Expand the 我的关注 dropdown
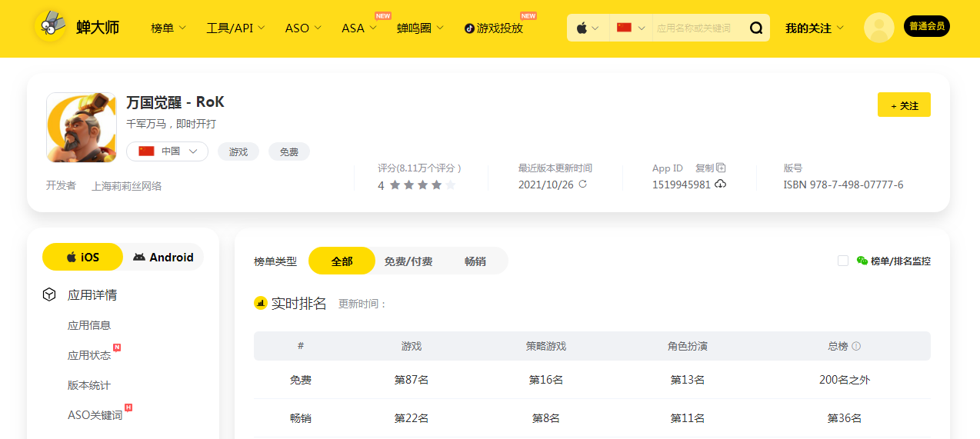Viewport: 980px width, 439px height. (x=814, y=28)
